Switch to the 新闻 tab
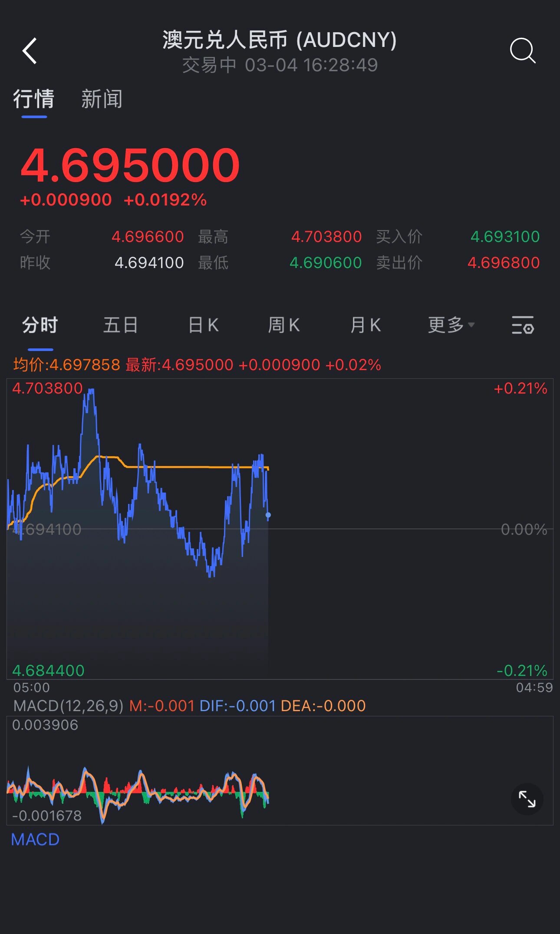This screenshot has width=560, height=934. click(x=102, y=99)
